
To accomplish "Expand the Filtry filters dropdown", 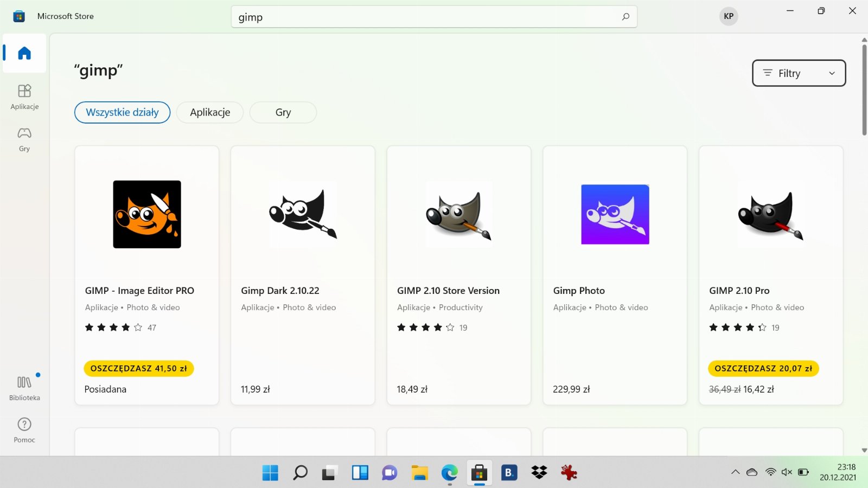I will (x=799, y=73).
